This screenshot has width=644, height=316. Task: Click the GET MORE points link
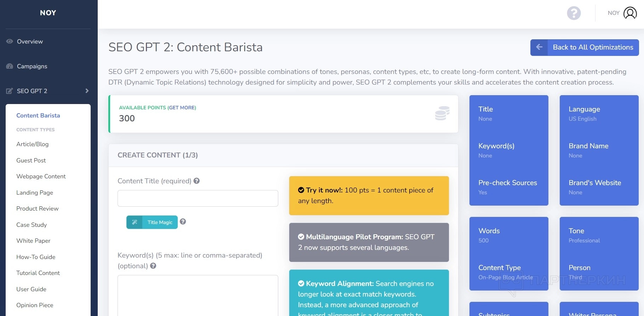(182, 108)
